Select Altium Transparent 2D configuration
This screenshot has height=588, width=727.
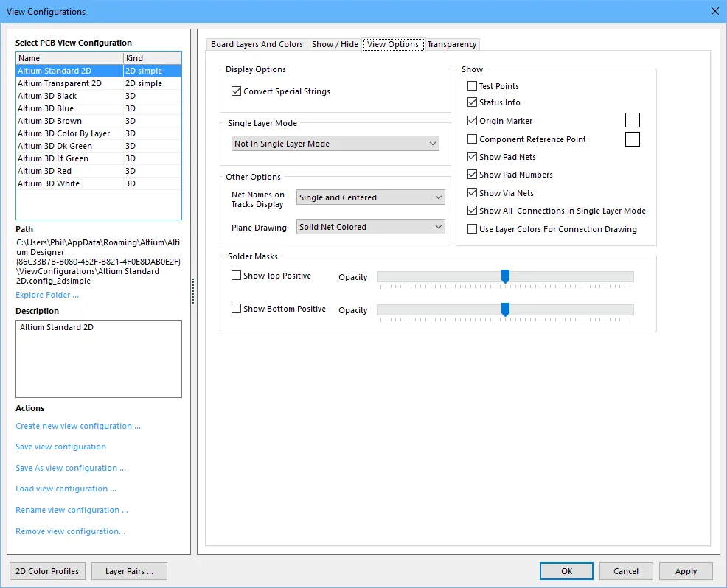pos(99,83)
